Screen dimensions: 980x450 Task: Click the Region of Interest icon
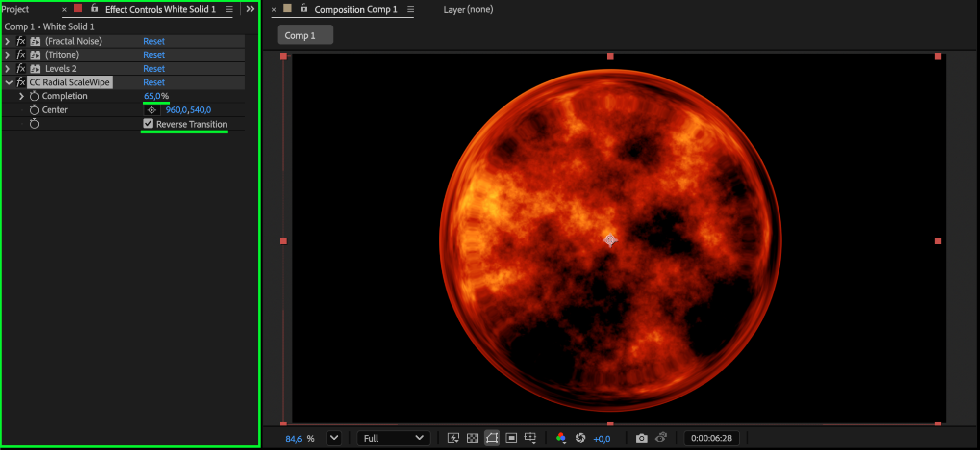511,438
